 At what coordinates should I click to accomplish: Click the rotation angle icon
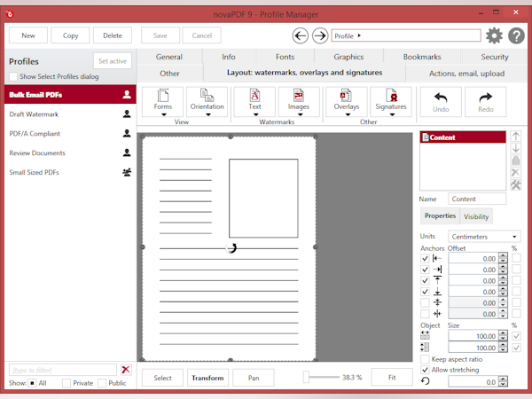[425, 381]
